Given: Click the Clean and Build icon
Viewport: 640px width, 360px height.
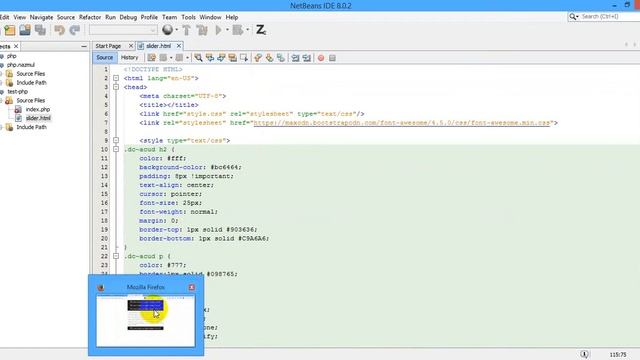Looking at the screenshot, I should point(202,30).
